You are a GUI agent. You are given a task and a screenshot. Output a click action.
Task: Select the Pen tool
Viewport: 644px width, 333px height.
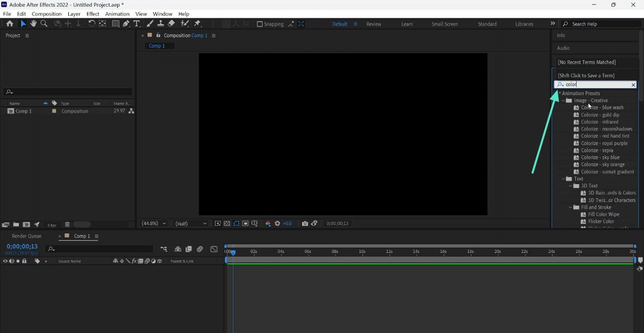pos(126,24)
